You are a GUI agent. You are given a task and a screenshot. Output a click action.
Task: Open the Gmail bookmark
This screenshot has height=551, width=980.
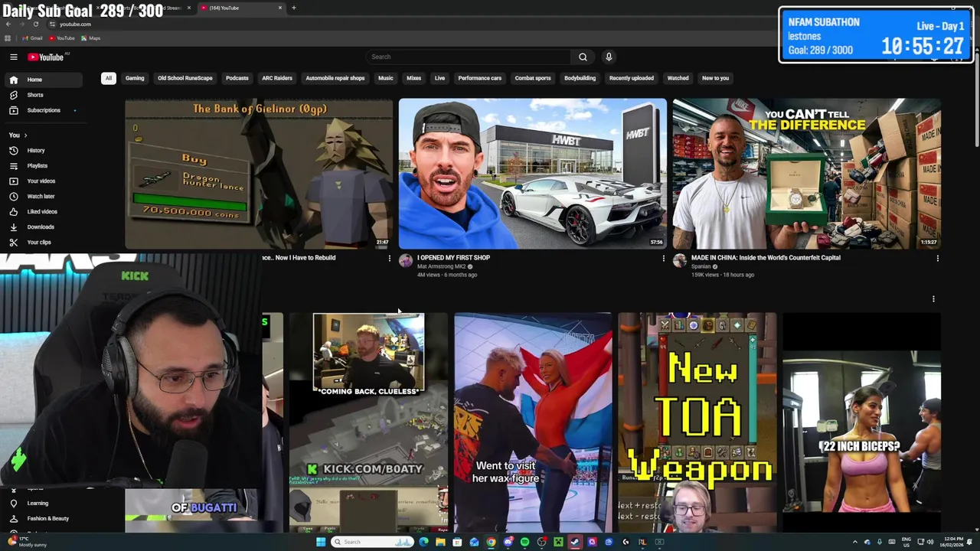pyautogui.click(x=32, y=38)
